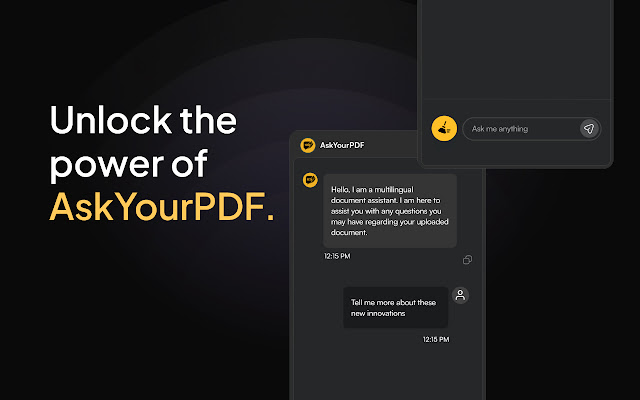Click the timestamp under the user's message

pyautogui.click(x=436, y=340)
